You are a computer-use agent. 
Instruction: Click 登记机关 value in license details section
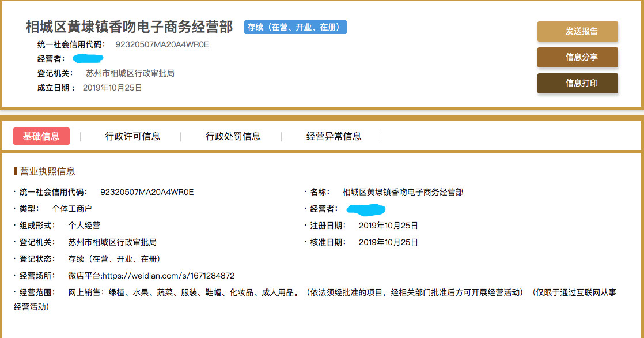(x=112, y=242)
